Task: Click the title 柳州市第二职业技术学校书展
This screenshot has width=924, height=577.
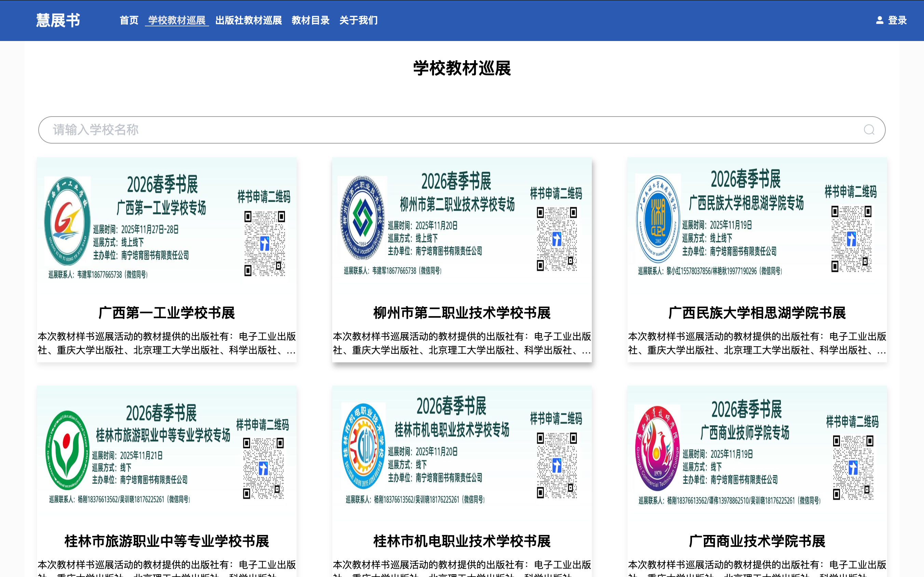Action: (462, 313)
